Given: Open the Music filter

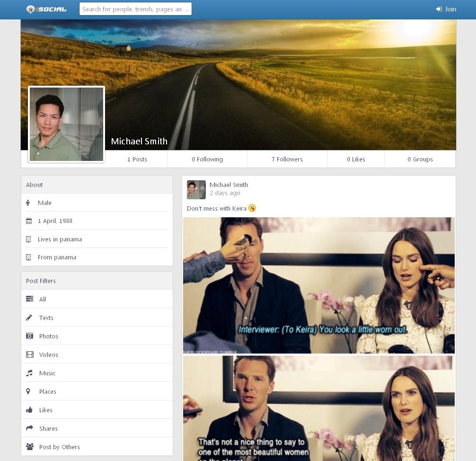Looking at the screenshot, I should (47, 373).
